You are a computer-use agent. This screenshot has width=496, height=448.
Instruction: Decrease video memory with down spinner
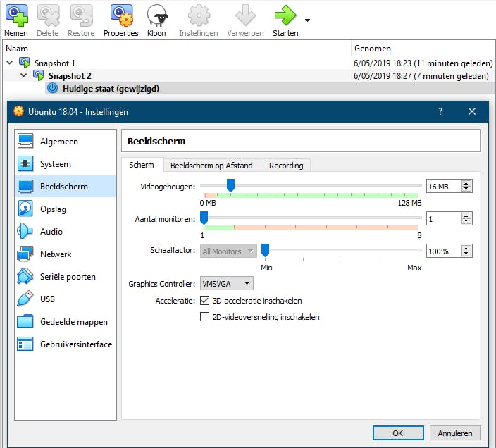coord(466,189)
